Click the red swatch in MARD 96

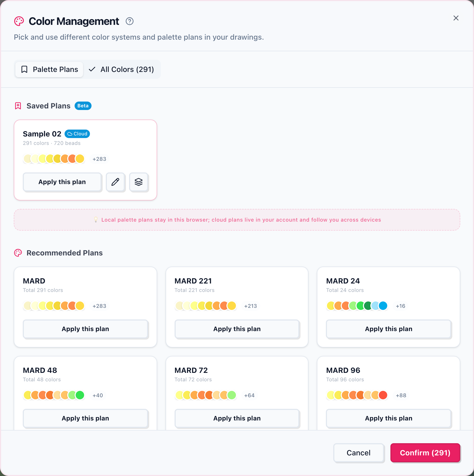[x=383, y=395]
